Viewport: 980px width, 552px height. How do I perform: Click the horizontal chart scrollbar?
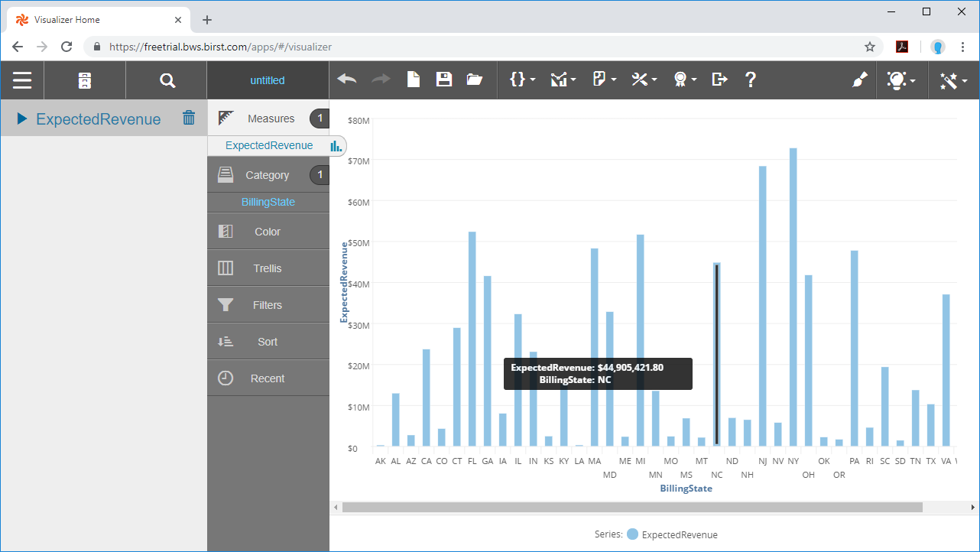coord(634,506)
